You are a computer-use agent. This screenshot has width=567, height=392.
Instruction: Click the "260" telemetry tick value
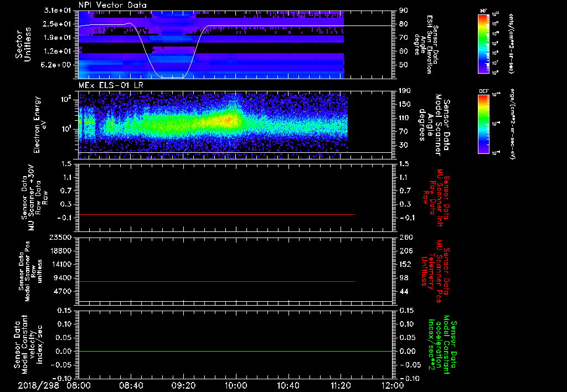click(405, 237)
